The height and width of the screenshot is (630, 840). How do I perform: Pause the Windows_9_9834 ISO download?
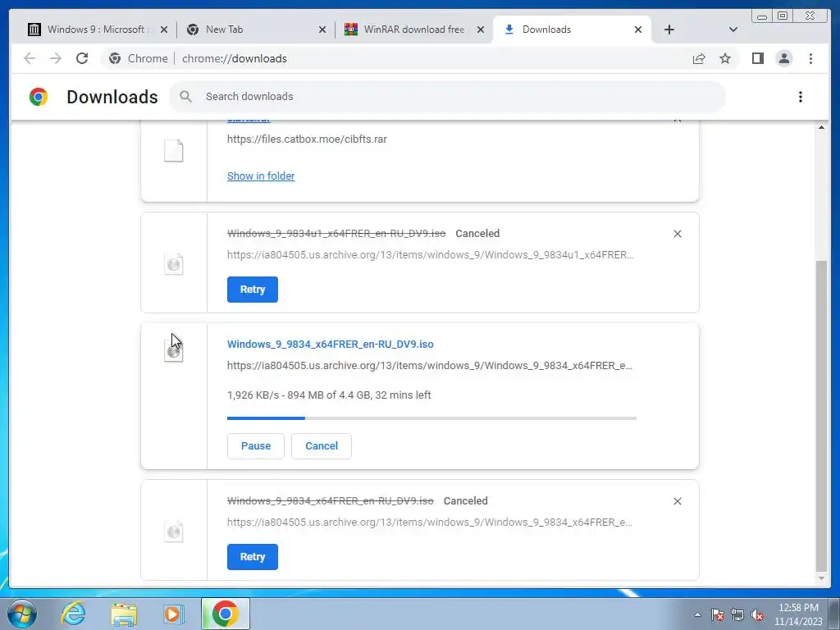(x=256, y=445)
